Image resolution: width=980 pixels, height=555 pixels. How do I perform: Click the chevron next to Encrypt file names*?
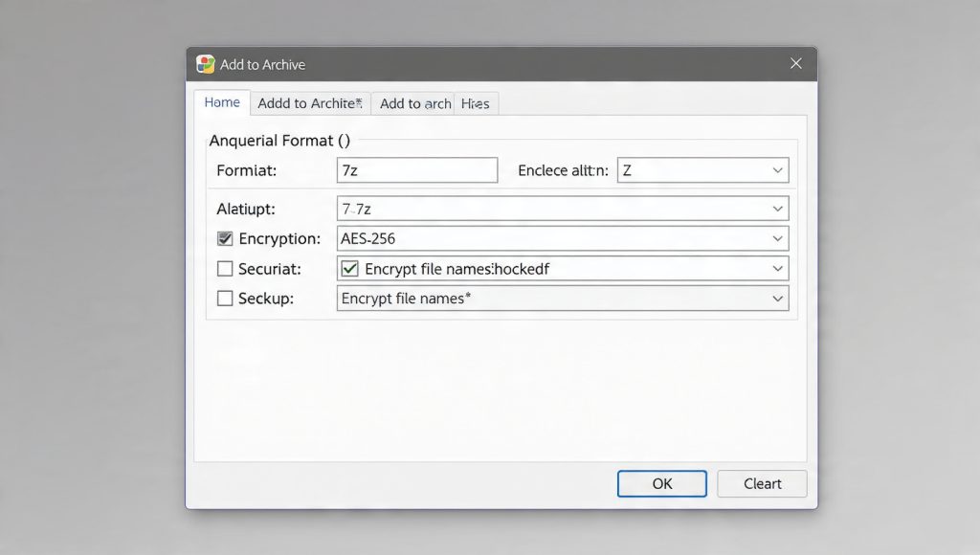777,299
